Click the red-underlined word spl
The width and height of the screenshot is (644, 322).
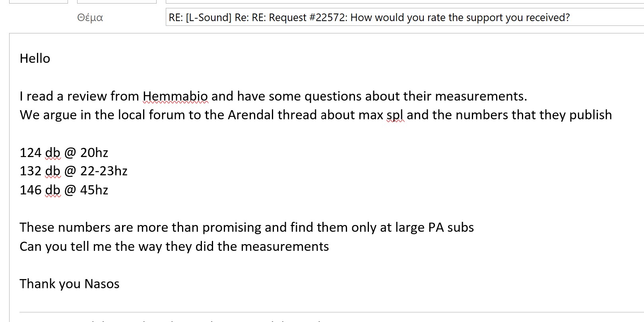coord(395,115)
